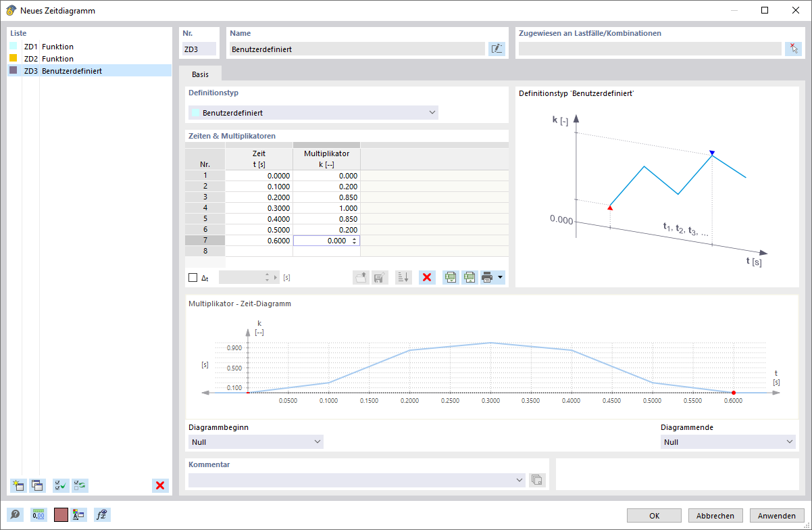Click the edit name icon beside Benutzerdefiniert

pyautogui.click(x=497, y=49)
